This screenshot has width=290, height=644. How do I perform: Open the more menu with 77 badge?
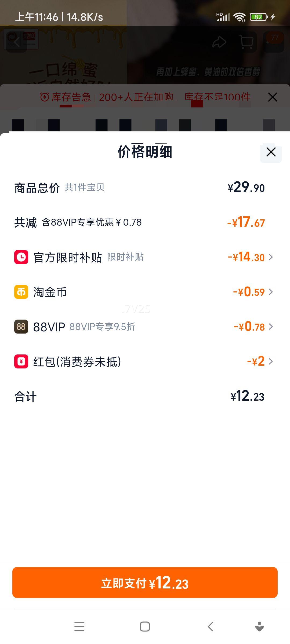[x=274, y=42]
